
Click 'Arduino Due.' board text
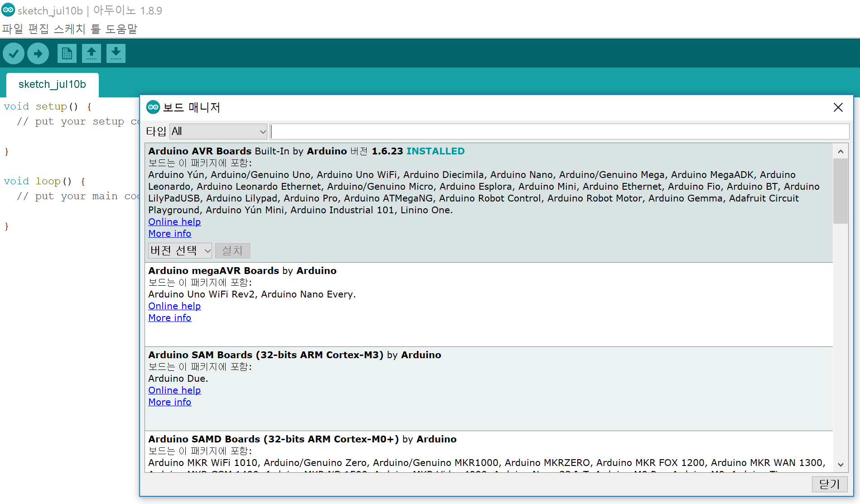point(178,379)
